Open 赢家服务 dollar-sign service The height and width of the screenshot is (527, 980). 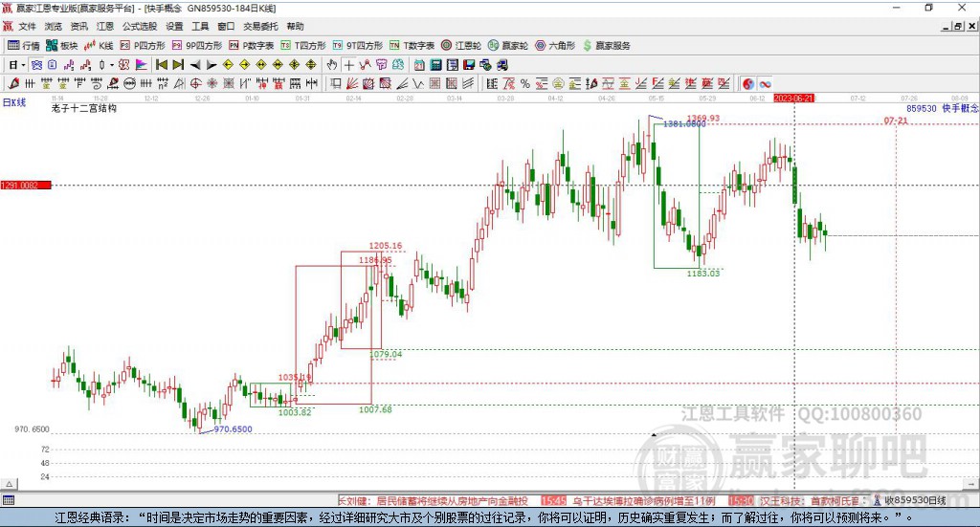pos(606,46)
